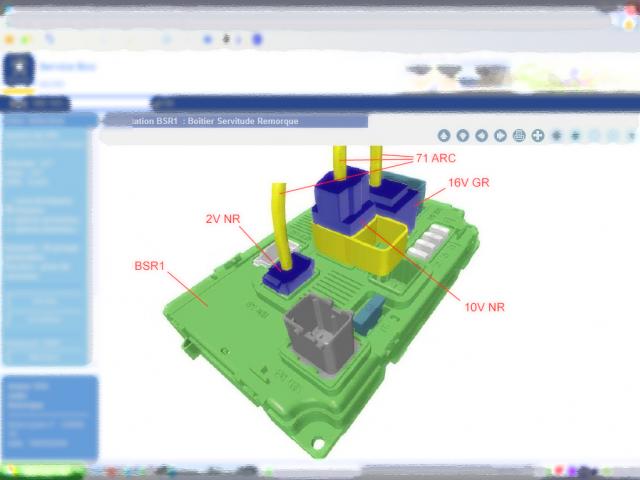Open the Windows Start button
This screenshot has height=480, width=640.
(x=43, y=471)
